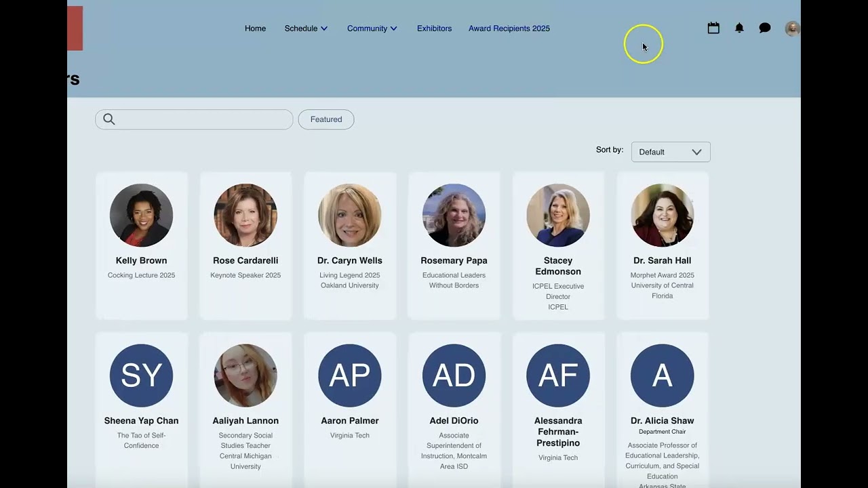Open Rose Cardarelli's profile photo
868x488 pixels.
pos(245,215)
